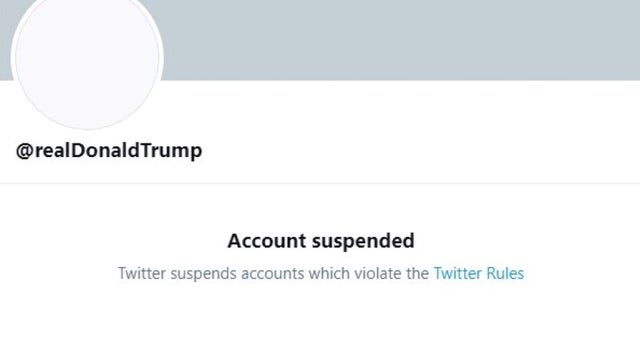Click the word which in the message
This screenshot has width=640, height=360.
click(x=329, y=273)
